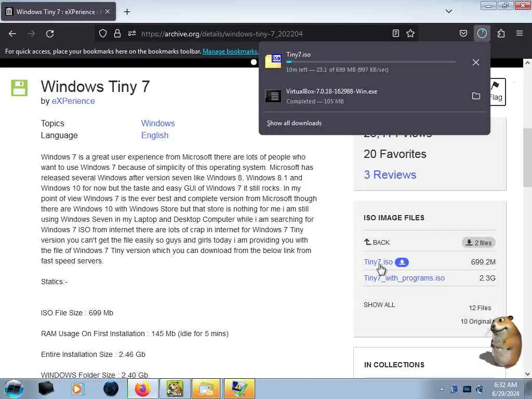The height and width of the screenshot is (399, 532).
Task: Click BACK in ISO image files
Action: (x=377, y=242)
